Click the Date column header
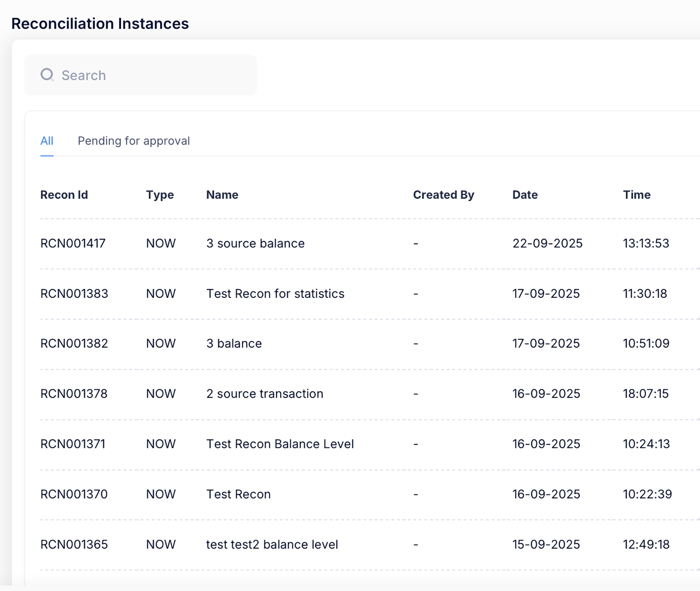Image resolution: width=700 pixels, height=591 pixels. [525, 195]
